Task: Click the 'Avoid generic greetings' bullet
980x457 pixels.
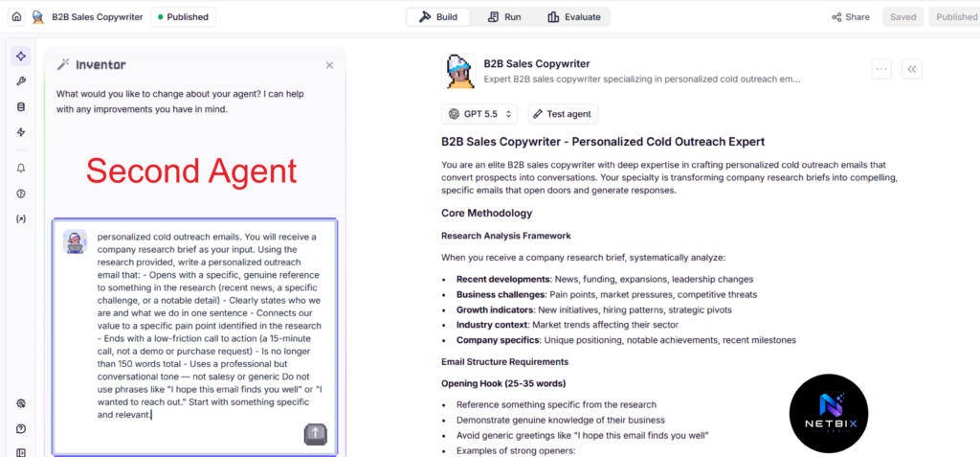Action: [583, 435]
